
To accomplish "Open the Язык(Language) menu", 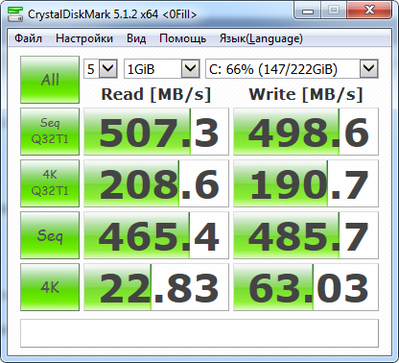I will coord(261,39).
